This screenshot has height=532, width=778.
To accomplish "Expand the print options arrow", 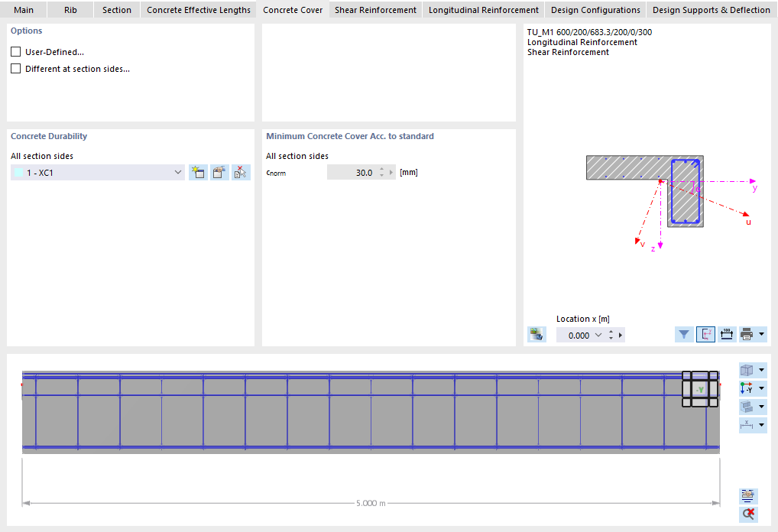I will [762, 335].
